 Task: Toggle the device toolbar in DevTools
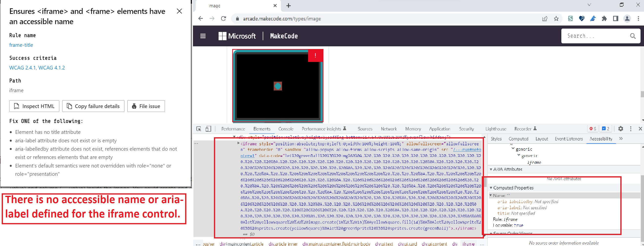208,129
